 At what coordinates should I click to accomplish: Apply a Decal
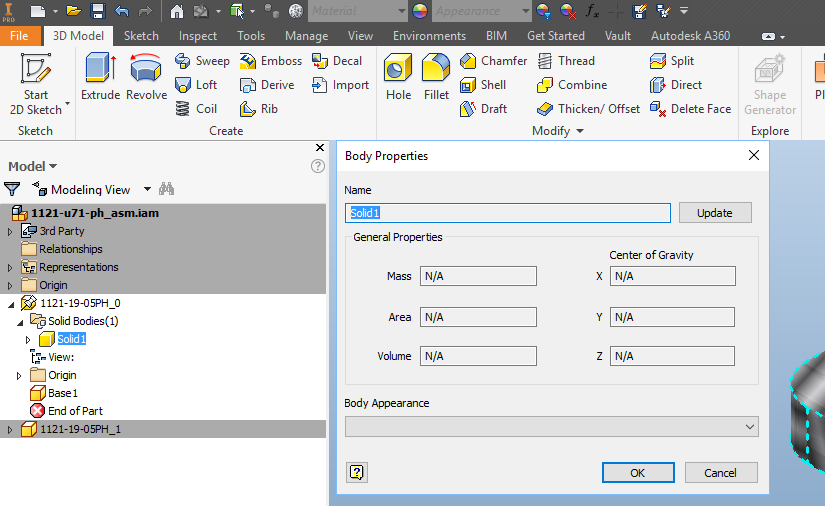point(337,61)
